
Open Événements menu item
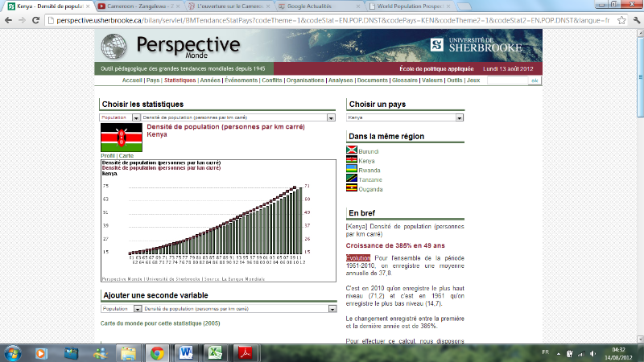[x=241, y=80]
